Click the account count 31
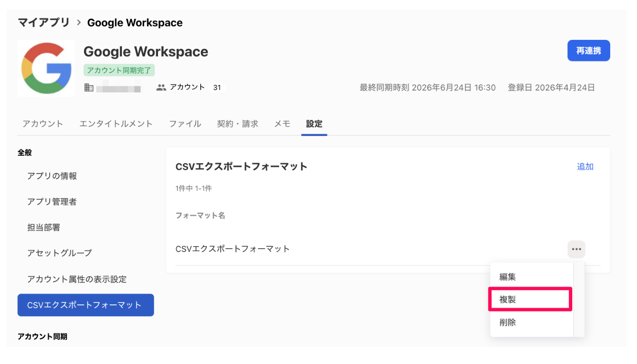This screenshot has width=637, height=364. click(x=217, y=87)
